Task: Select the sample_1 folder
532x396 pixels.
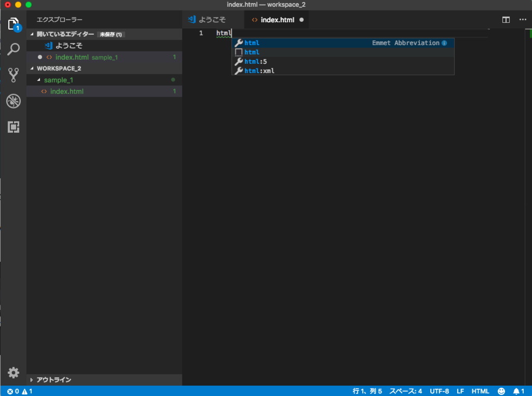Action: tap(104, 80)
